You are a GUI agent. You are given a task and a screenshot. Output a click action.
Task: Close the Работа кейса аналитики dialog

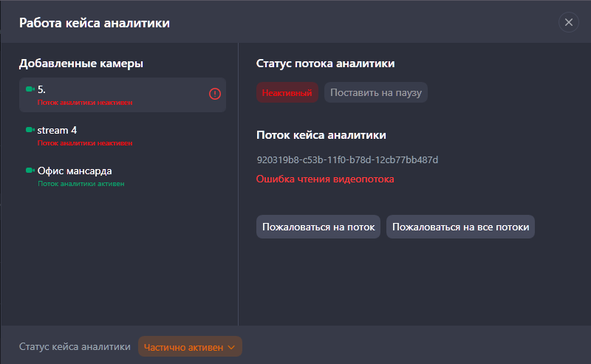pos(569,22)
